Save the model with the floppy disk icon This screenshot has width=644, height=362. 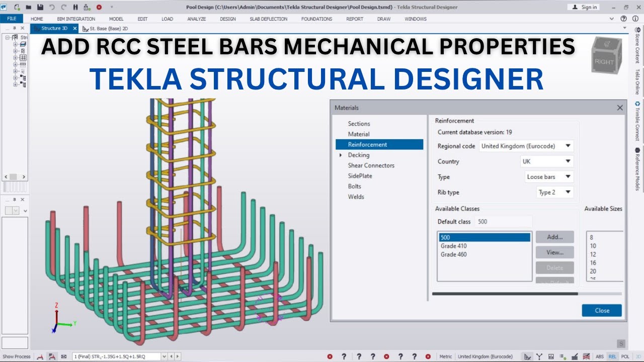click(x=39, y=7)
